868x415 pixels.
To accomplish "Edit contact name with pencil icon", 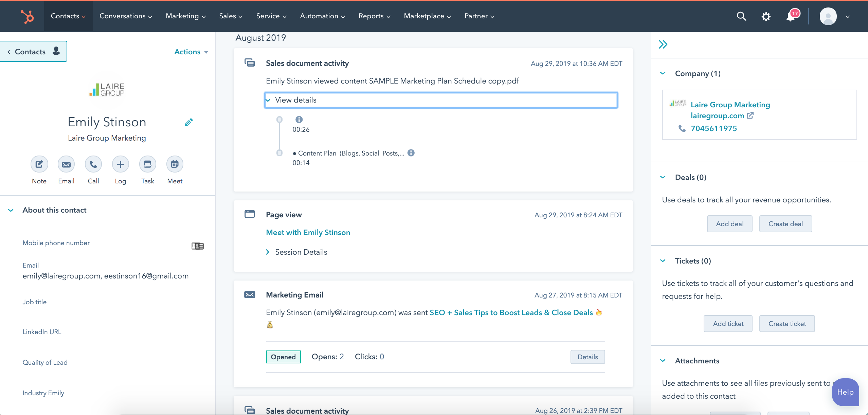I will coord(189,122).
